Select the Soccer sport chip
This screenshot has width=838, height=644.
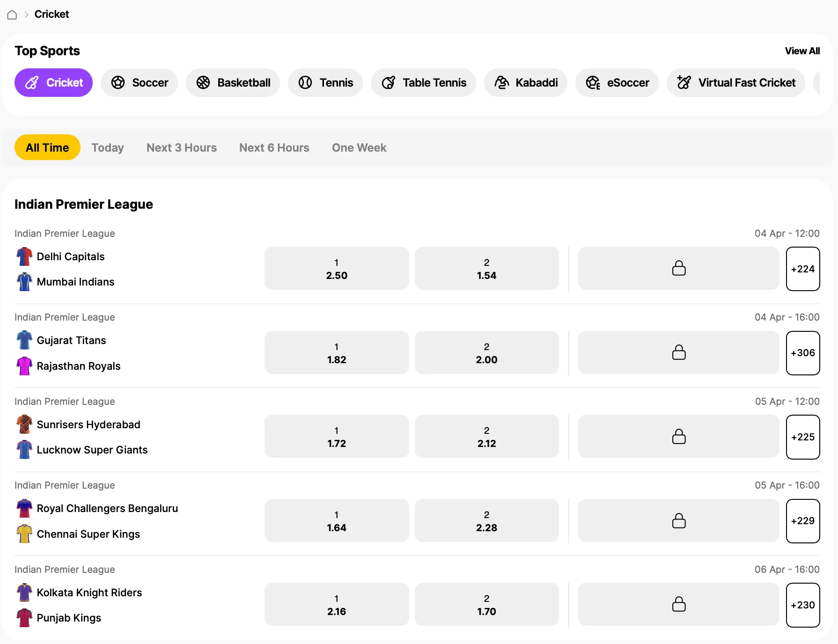tap(139, 83)
